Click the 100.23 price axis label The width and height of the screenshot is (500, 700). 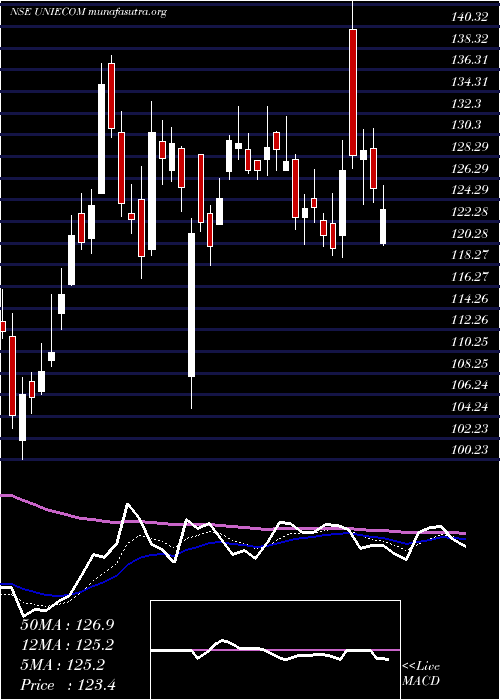click(469, 450)
